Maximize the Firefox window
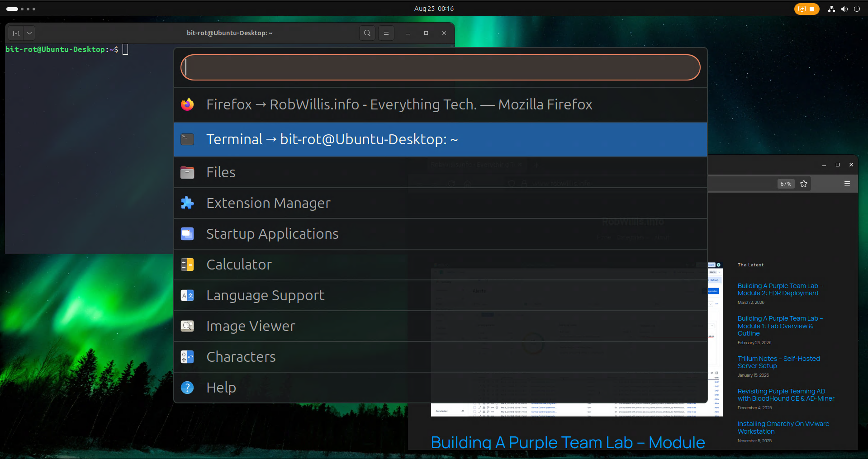868x459 pixels. [838, 165]
